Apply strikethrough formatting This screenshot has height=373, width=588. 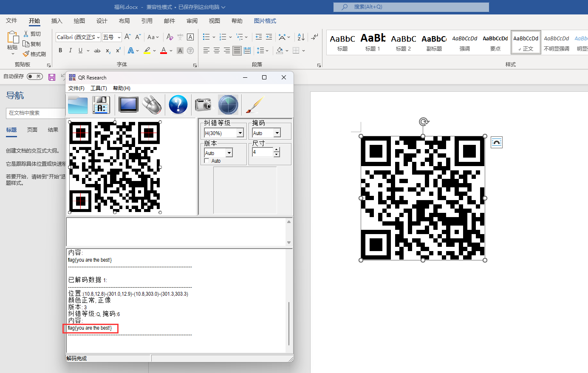click(97, 51)
